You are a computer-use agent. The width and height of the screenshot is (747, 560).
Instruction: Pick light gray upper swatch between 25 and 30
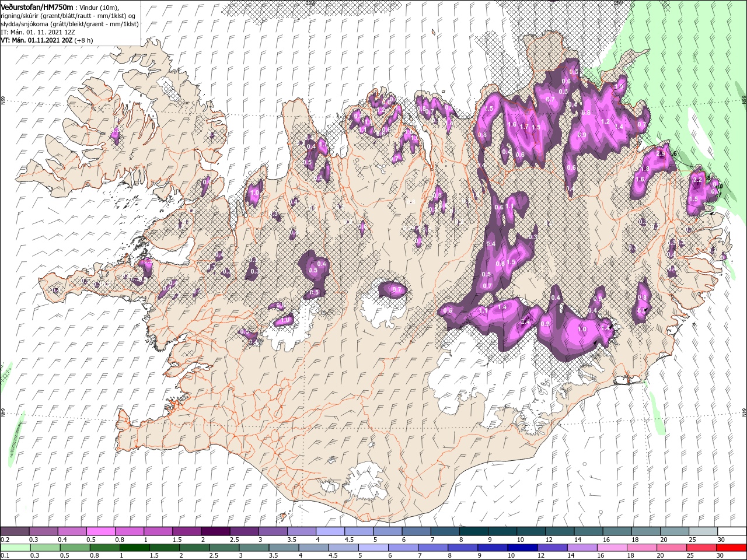(x=703, y=531)
